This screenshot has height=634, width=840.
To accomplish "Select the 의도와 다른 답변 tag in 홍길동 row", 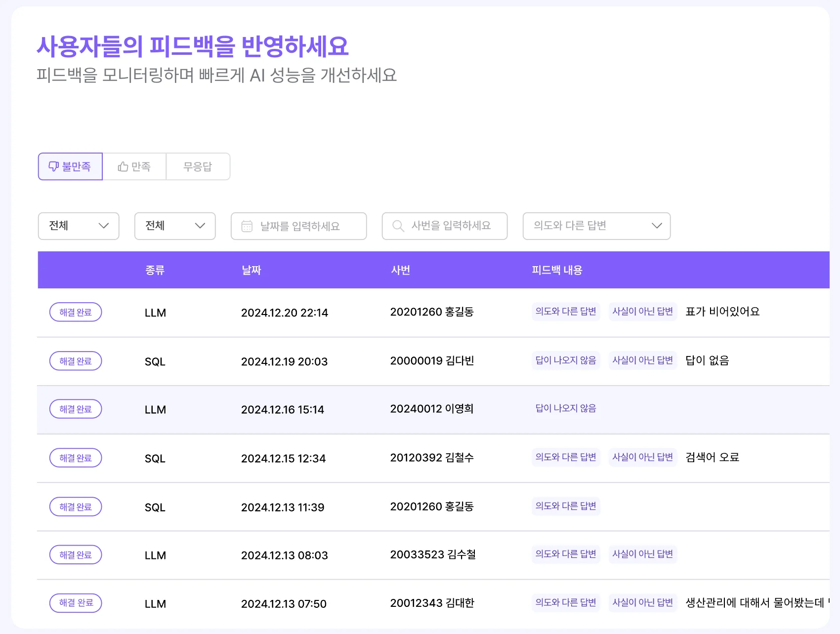I will 566,312.
